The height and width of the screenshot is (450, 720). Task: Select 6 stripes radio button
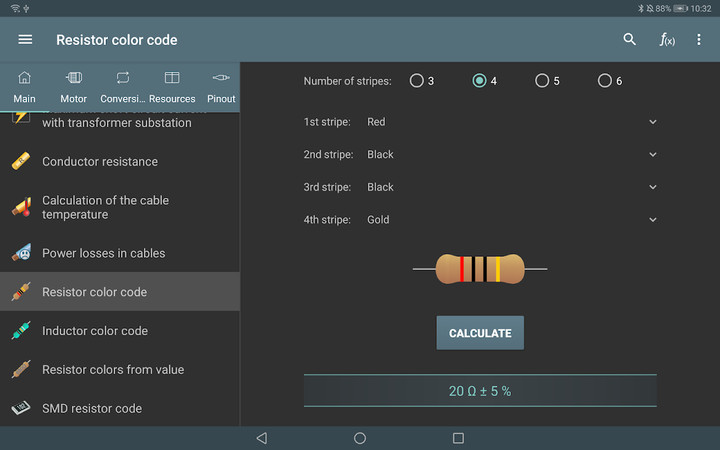point(605,81)
